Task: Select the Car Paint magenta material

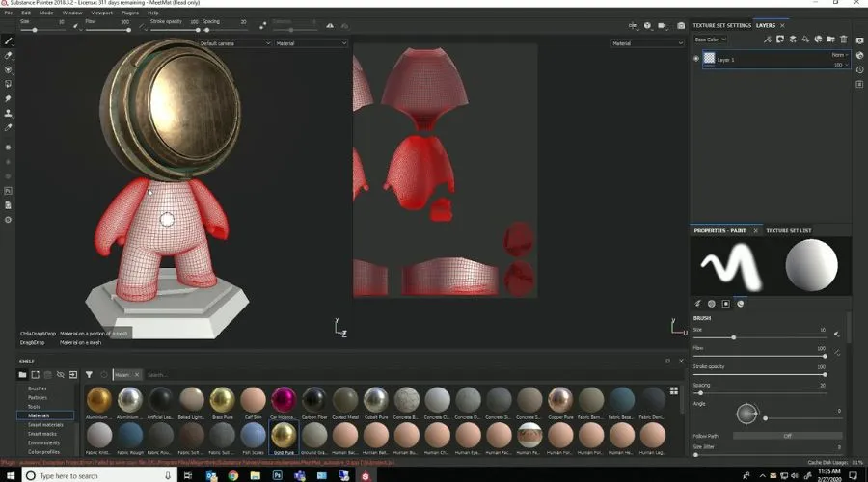Action: (x=284, y=402)
